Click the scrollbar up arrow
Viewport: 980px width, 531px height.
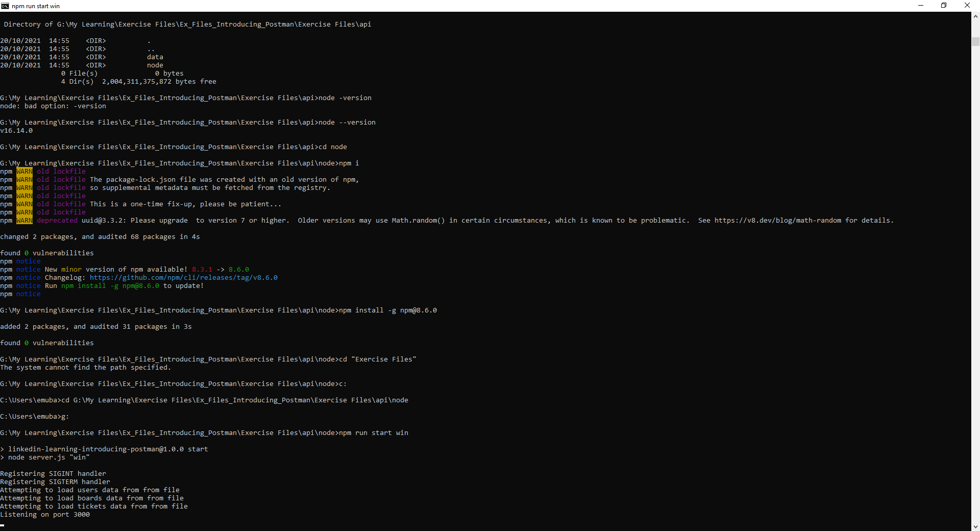click(x=975, y=16)
